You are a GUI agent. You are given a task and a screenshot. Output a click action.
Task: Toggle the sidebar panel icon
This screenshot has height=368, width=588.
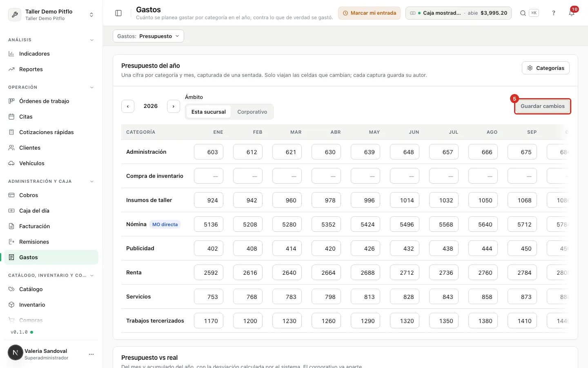tap(118, 13)
